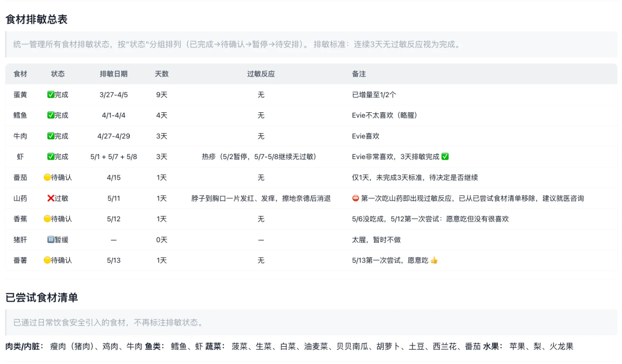Click the red no-entry icon in the 山药 note
The width and height of the screenshot is (622, 364).
(x=355, y=198)
